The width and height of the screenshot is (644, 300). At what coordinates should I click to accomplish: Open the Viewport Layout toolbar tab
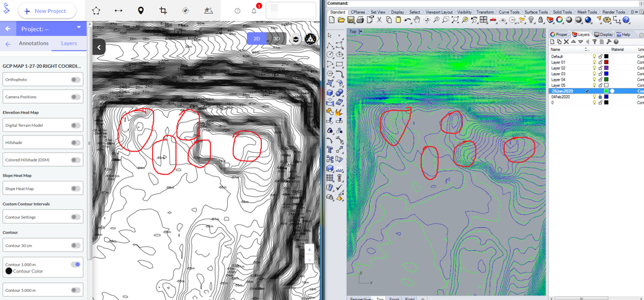click(439, 12)
